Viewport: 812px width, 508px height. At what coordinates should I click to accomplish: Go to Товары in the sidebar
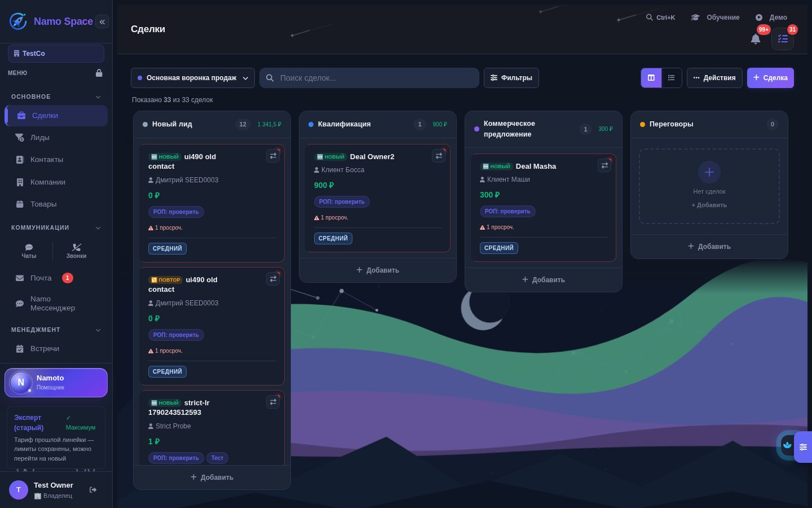pyautogui.click(x=56, y=204)
